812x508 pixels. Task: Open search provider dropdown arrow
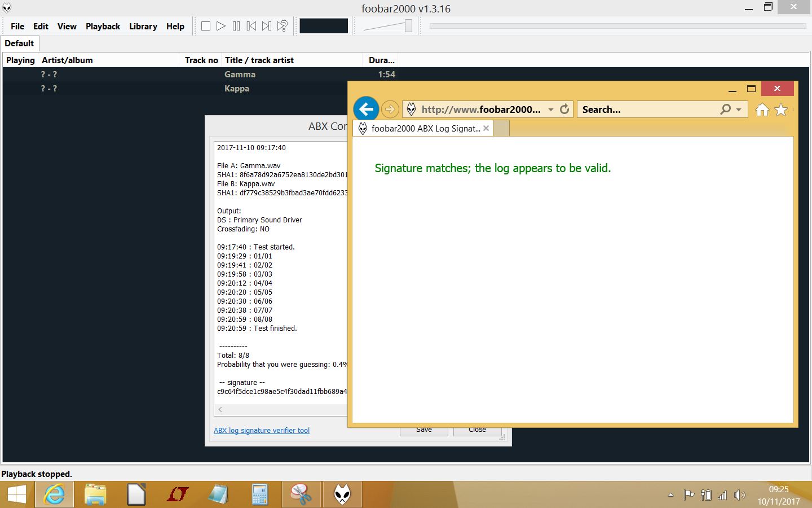[x=739, y=110]
